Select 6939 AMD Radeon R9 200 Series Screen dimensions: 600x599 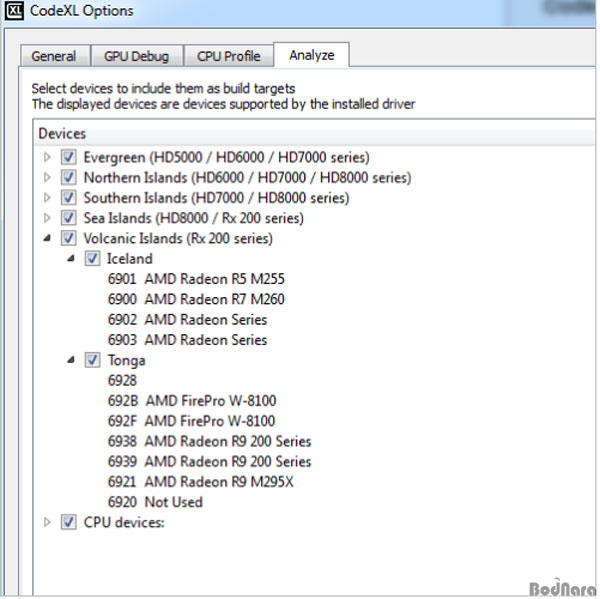[210, 462]
